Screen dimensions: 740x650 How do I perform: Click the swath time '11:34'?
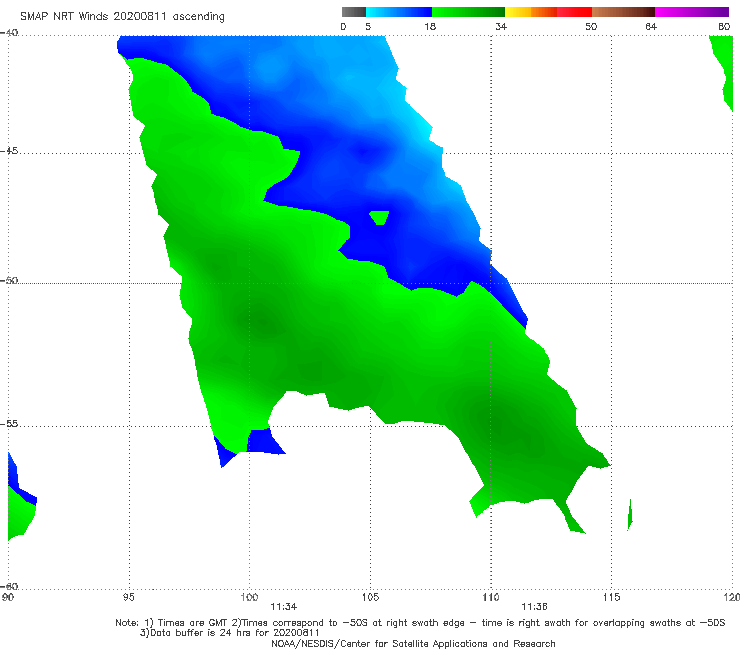coord(284,607)
